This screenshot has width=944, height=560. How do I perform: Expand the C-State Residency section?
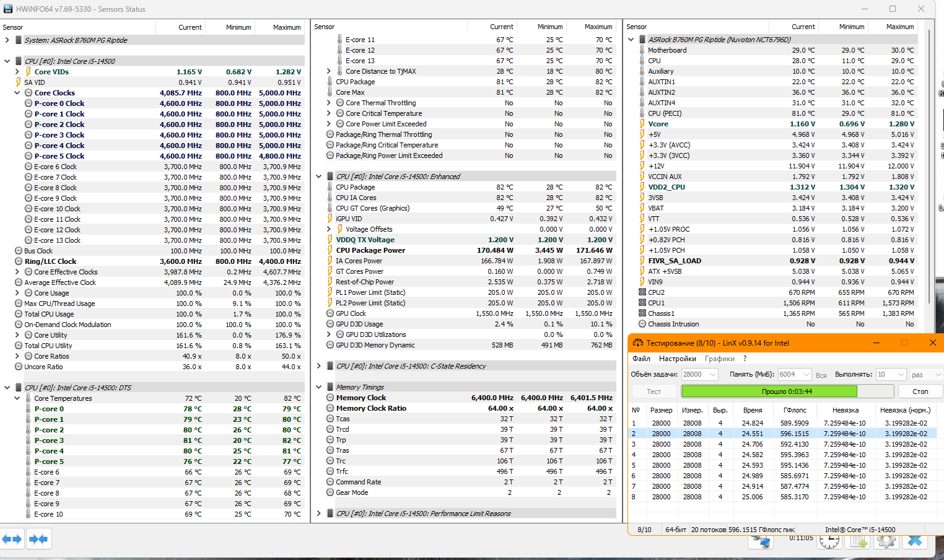pyautogui.click(x=318, y=366)
